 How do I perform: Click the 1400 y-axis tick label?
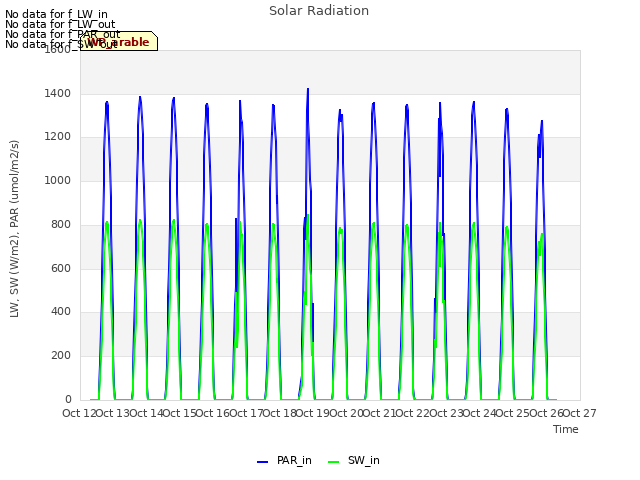tap(58, 93)
